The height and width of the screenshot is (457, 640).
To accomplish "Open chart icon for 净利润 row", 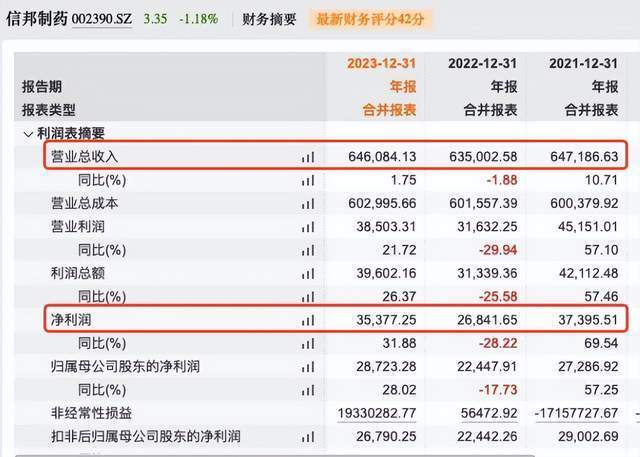I will (x=308, y=320).
